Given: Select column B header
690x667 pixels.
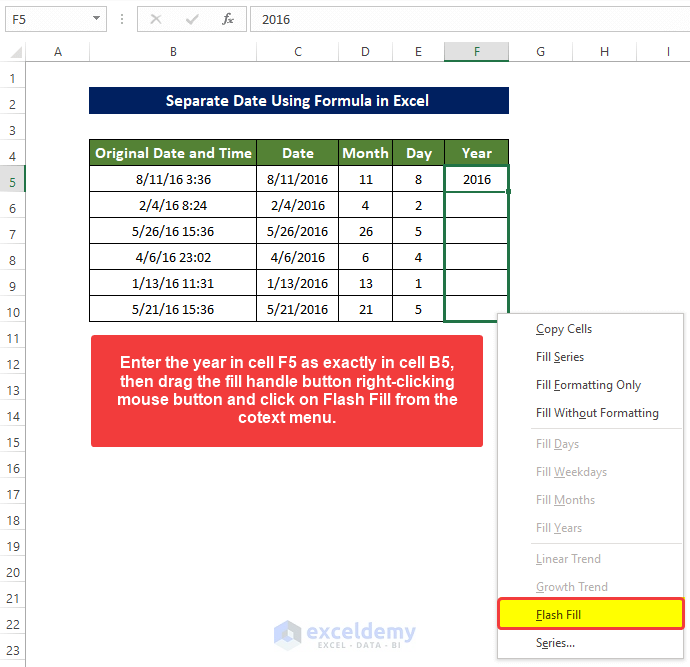Looking at the screenshot, I should click(173, 52).
